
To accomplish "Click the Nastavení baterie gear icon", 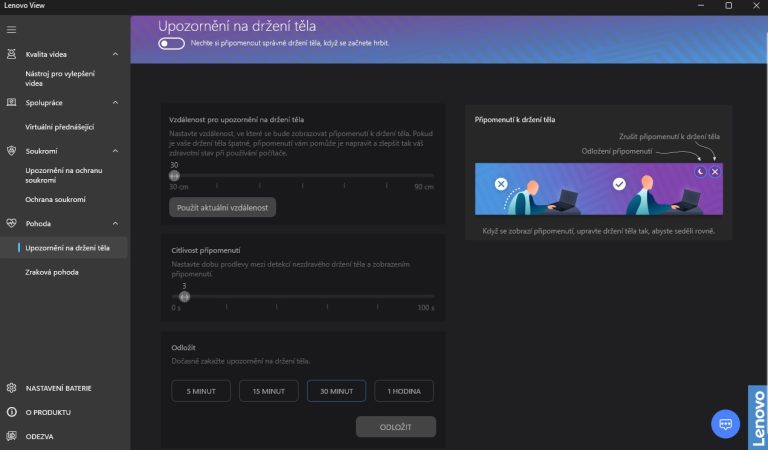I will pyautogui.click(x=12, y=388).
